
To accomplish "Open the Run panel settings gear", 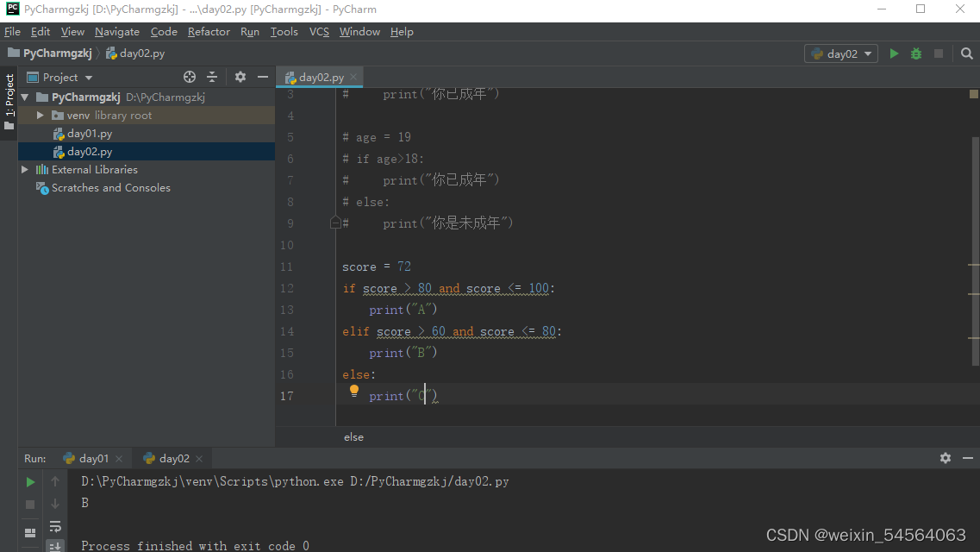I will point(945,458).
